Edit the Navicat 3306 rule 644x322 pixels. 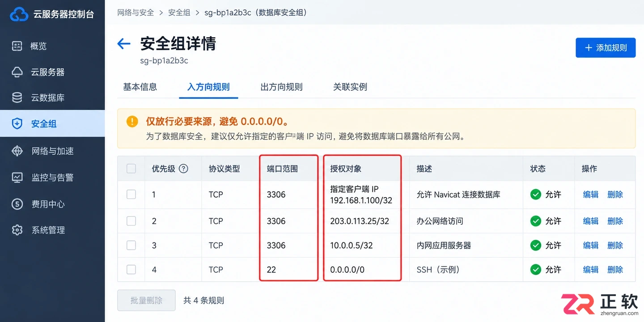click(x=591, y=195)
